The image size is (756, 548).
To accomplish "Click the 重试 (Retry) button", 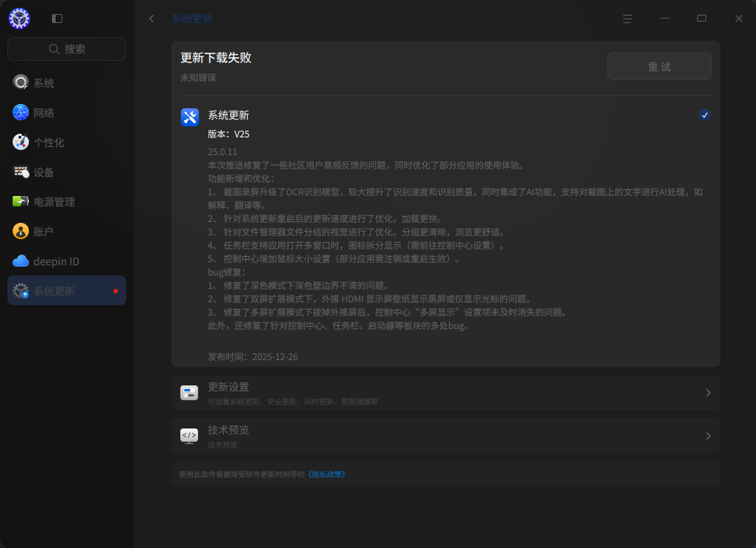I will [x=659, y=65].
